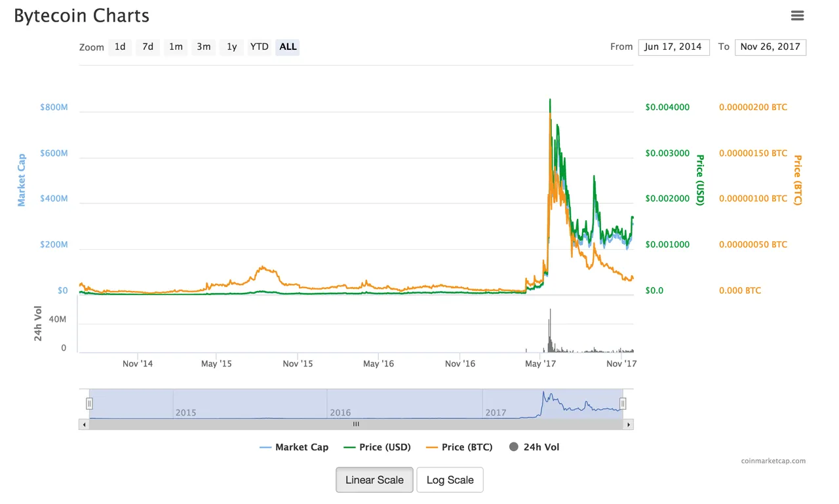Screen dimensions: 839x504
Task: Click the Nov '17 x-axis label
Action: (621, 363)
